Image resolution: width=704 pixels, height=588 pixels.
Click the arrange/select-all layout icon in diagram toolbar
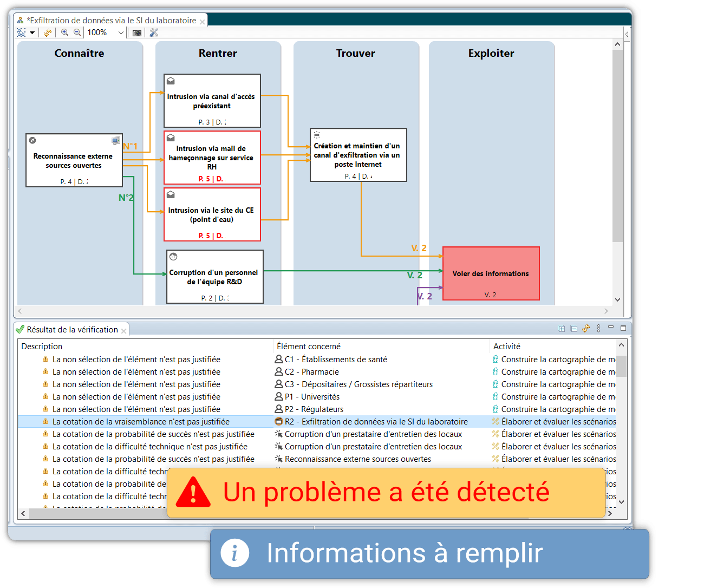[x=21, y=32]
